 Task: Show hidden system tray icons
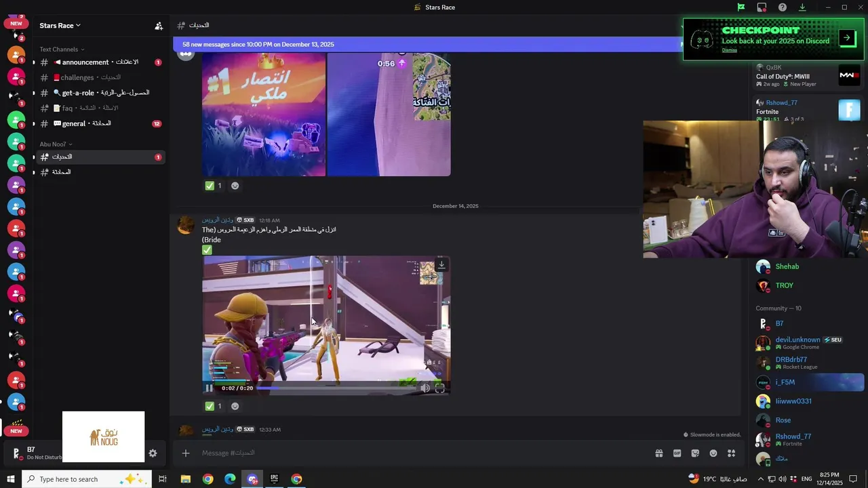pos(760,479)
